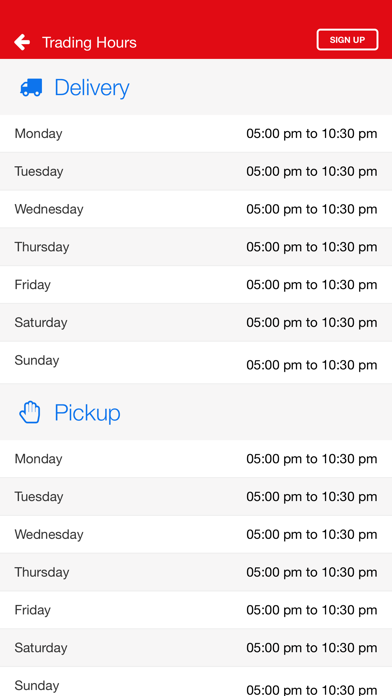The image size is (392, 696).
Task: Select the Trading Hours title
Action: point(89,43)
